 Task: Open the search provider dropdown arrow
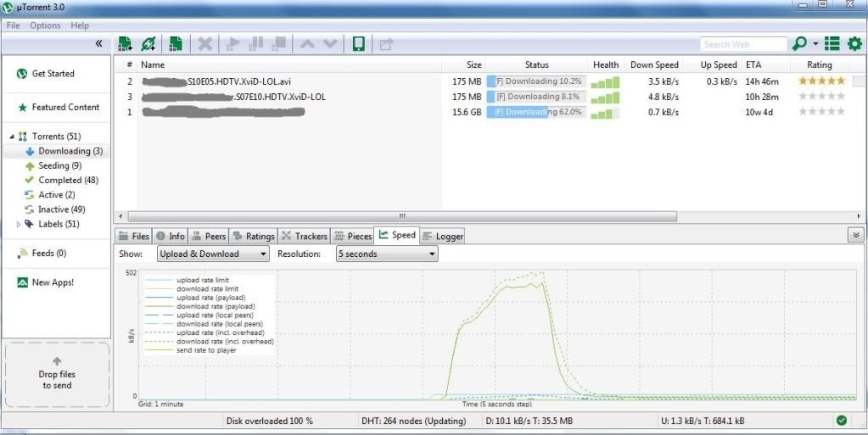pyautogui.click(x=815, y=44)
